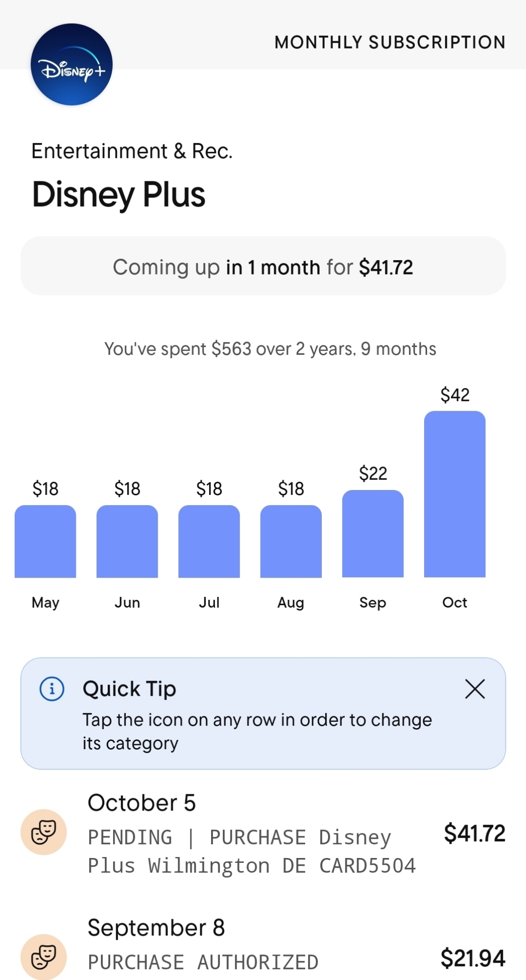526x980 pixels.
Task: Tap the upcoming $41.72 charge banner
Action: click(263, 266)
